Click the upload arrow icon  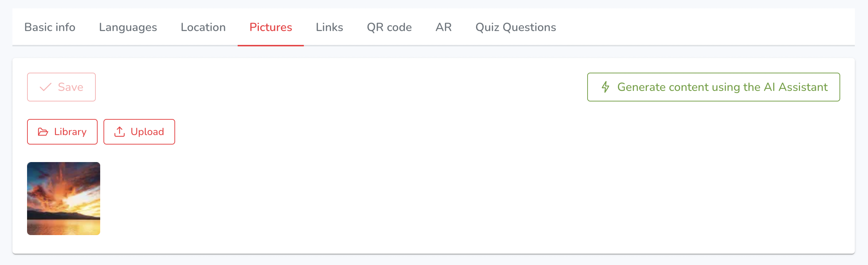[x=120, y=132]
